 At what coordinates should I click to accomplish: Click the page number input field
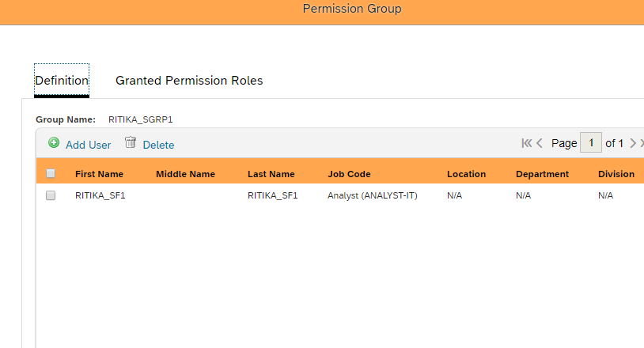click(x=591, y=143)
